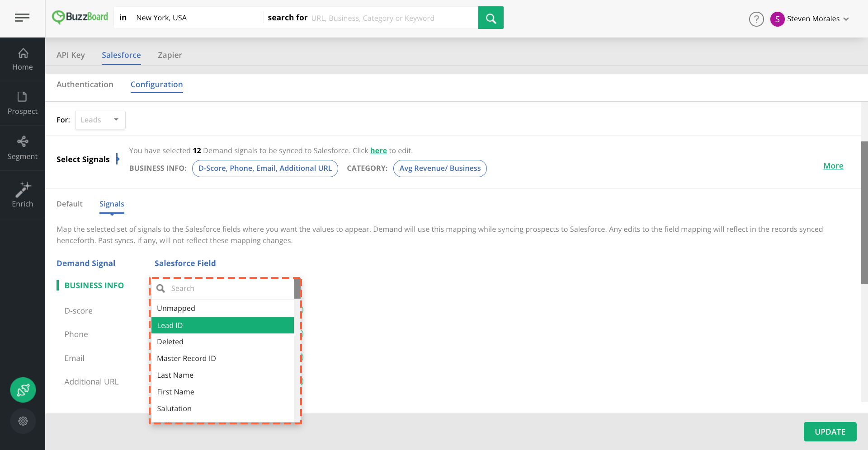Open Segment in sidebar
Viewport: 868px width, 450px height.
point(23,148)
